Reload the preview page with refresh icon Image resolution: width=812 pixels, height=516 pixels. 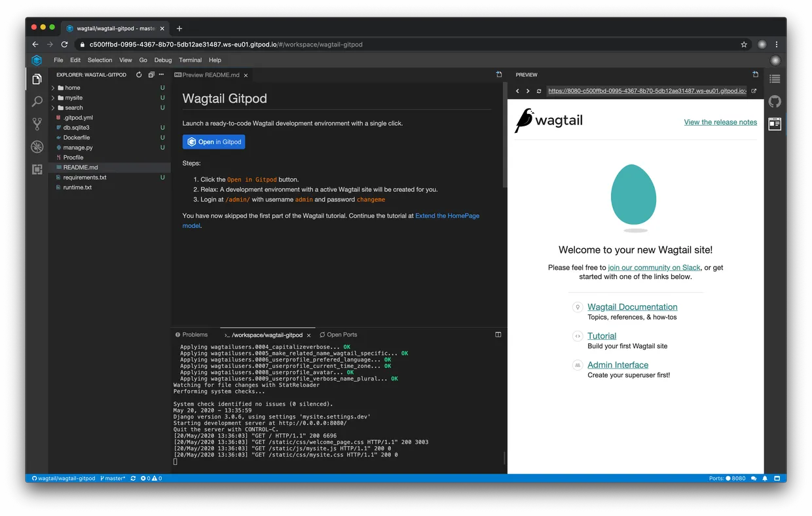point(538,91)
